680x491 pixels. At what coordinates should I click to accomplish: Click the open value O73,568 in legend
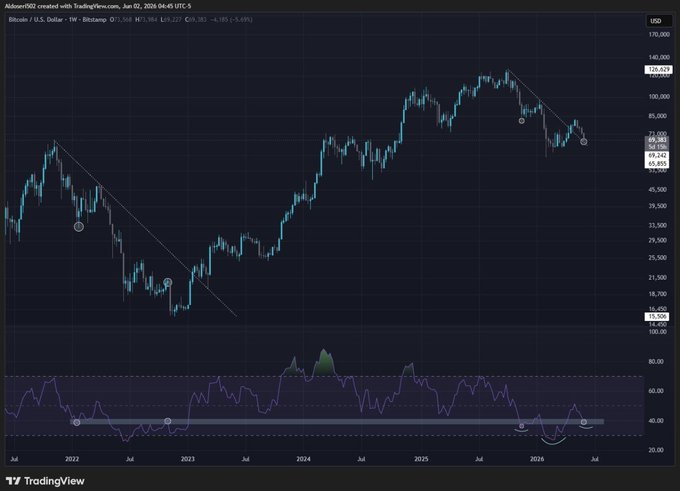[121, 20]
